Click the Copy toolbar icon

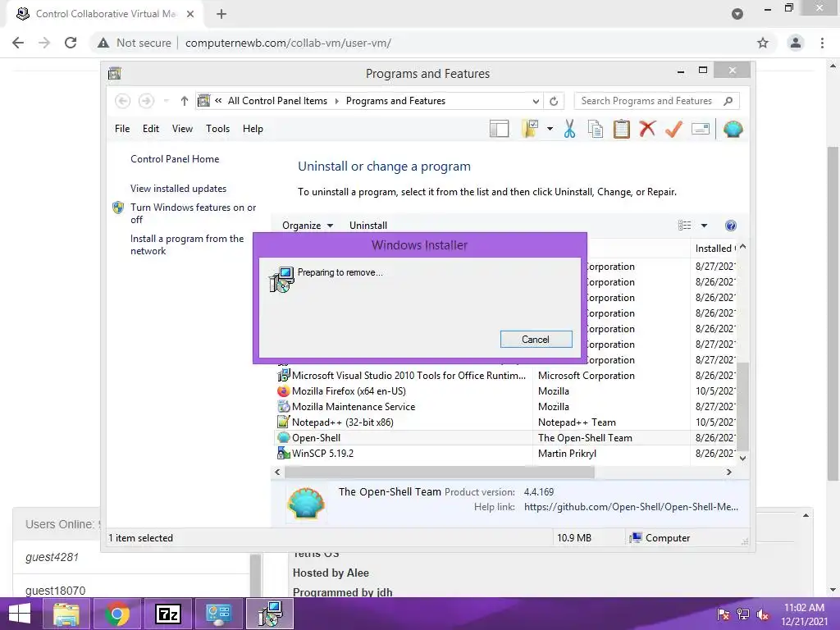(596, 129)
